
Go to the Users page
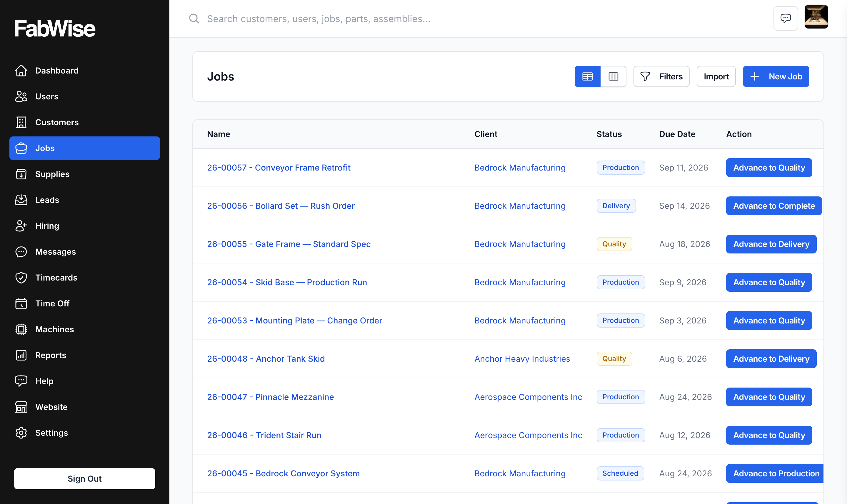pos(85,96)
